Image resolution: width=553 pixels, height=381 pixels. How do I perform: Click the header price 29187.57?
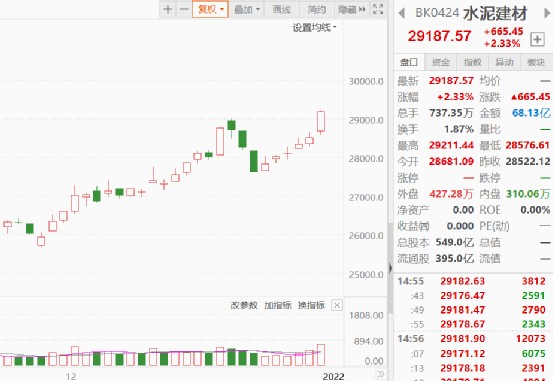pyautogui.click(x=439, y=36)
